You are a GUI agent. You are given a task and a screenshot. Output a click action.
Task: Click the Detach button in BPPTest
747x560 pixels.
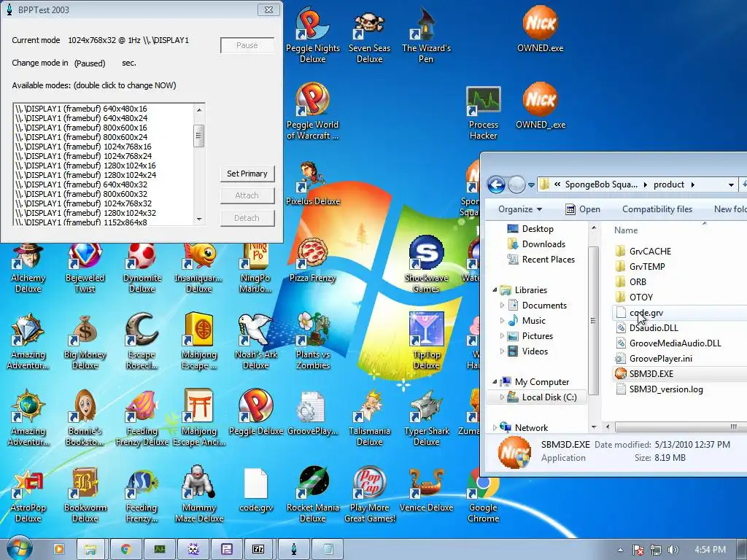(x=247, y=218)
